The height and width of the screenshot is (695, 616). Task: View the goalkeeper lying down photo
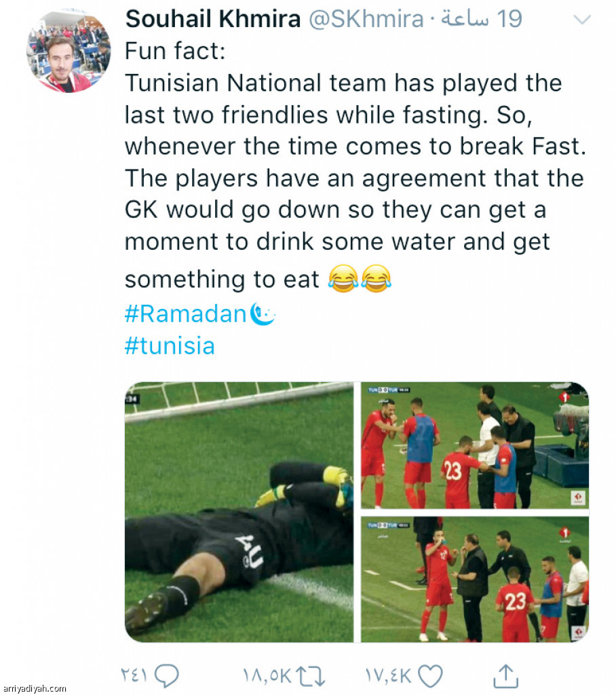239,512
